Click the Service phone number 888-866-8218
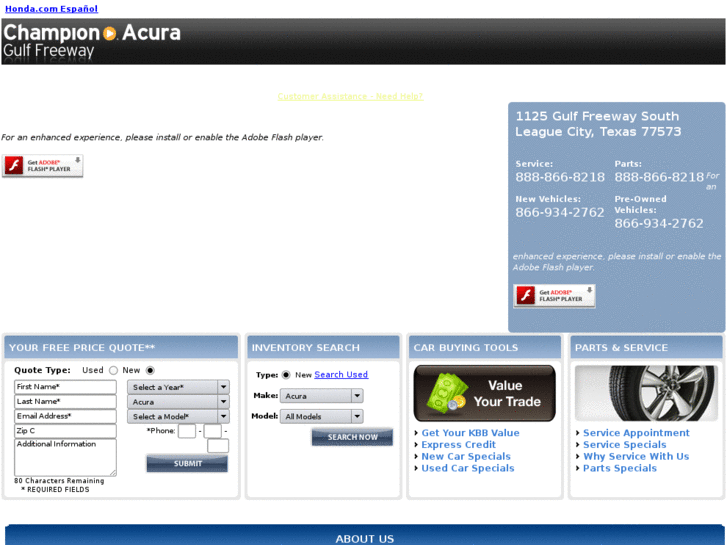 pos(560,177)
